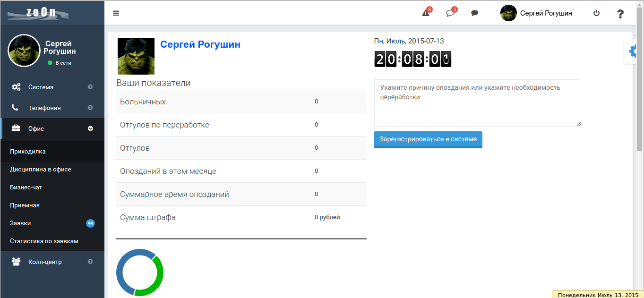This screenshot has height=298, width=644.
Task: Open help via the question mark icon
Action: click(x=620, y=14)
